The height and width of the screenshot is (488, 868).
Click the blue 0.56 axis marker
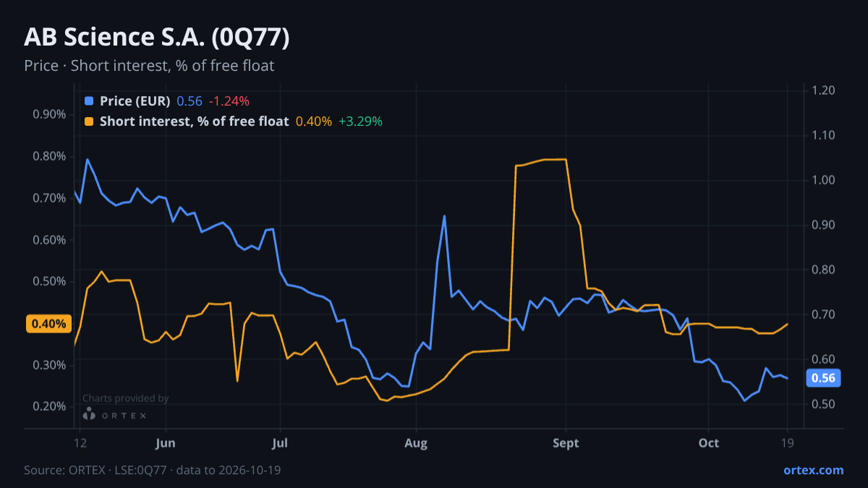823,378
